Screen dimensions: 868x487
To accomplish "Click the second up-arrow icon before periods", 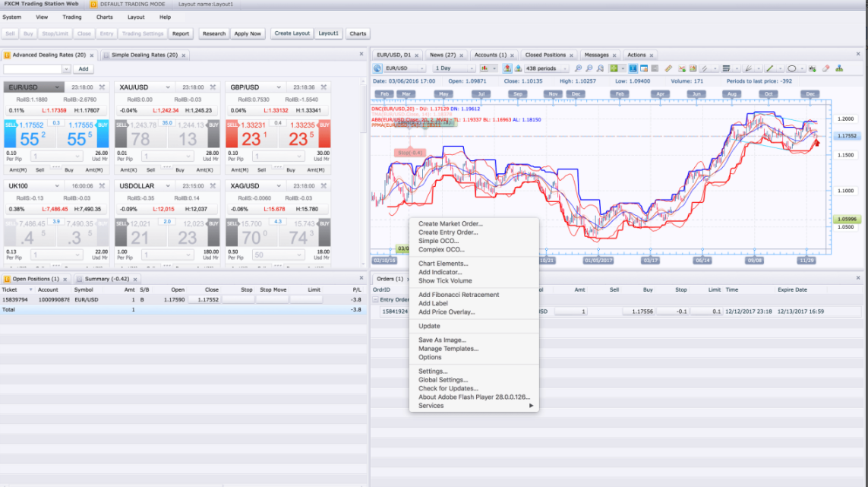I will [518, 68].
